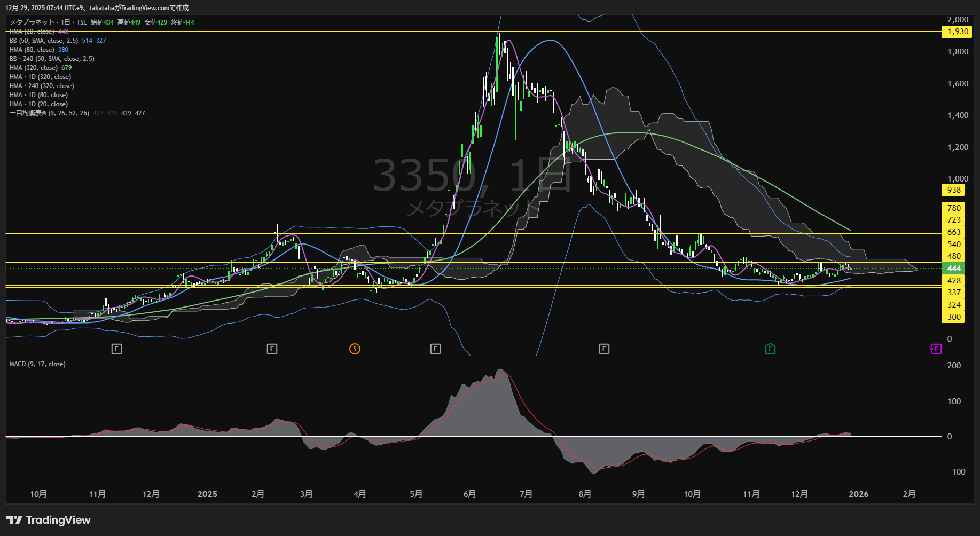Click the purple E marker at far right
Screen dimensions: 980x536
coord(936,349)
